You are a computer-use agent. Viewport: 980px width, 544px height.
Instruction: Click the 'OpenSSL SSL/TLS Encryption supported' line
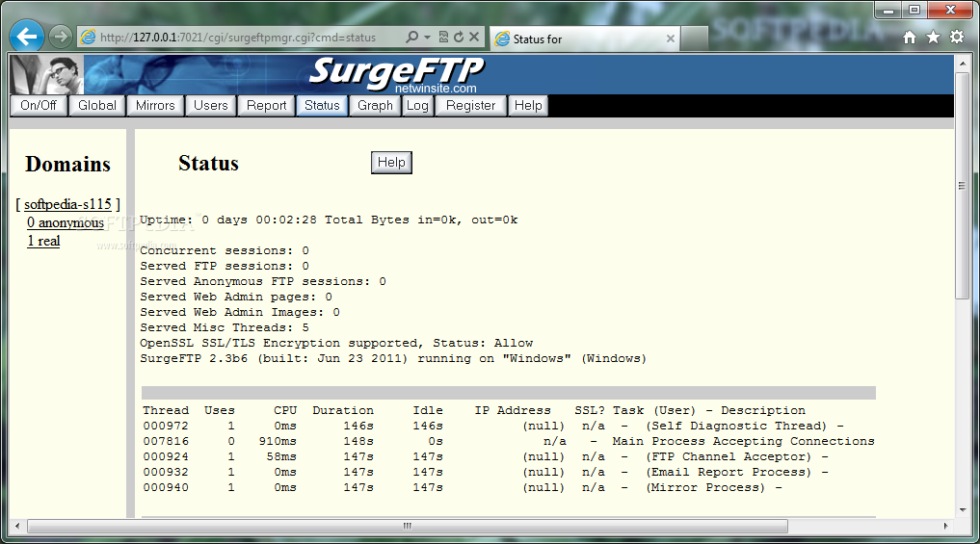[336, 343]
